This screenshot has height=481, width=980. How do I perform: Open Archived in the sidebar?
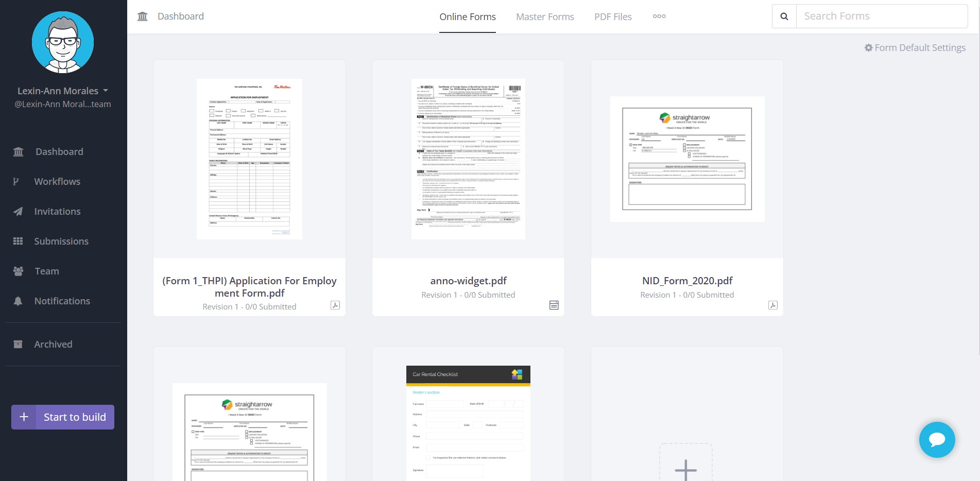pos(53,345)
